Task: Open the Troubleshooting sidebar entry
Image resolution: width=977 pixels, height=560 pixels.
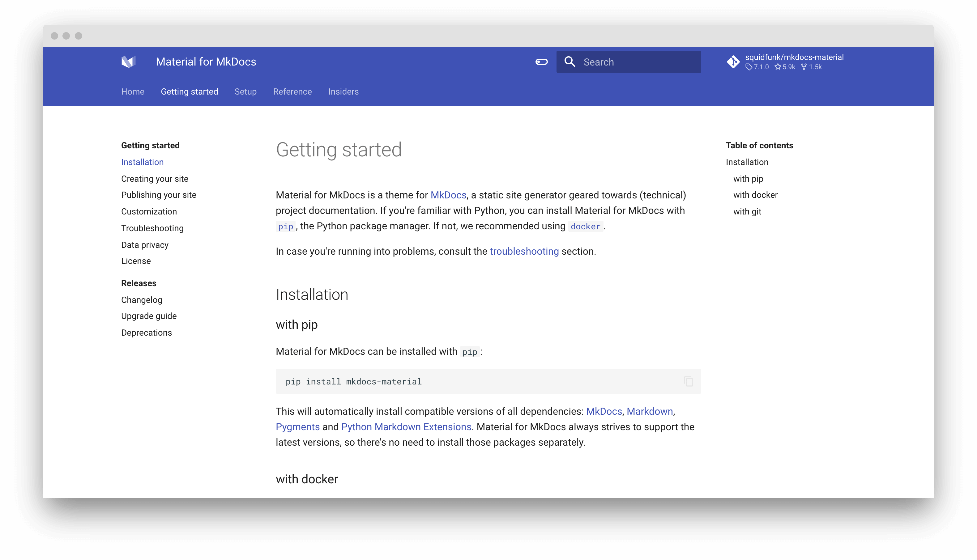Action: click(152, 228)
